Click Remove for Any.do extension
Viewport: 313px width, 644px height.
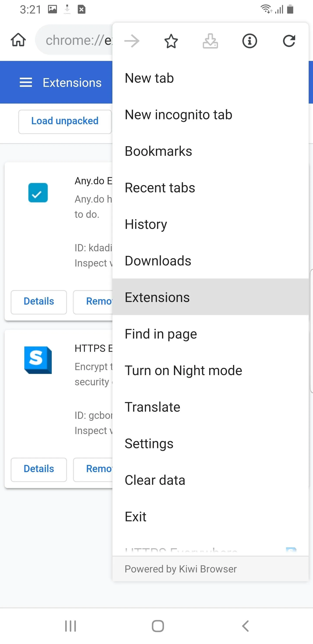tap(93, 302)
